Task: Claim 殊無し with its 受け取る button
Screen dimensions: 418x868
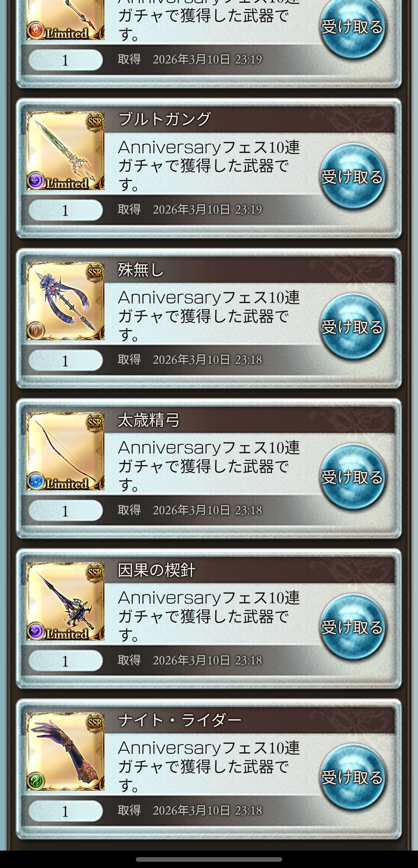Action: [x=353, y=327]
